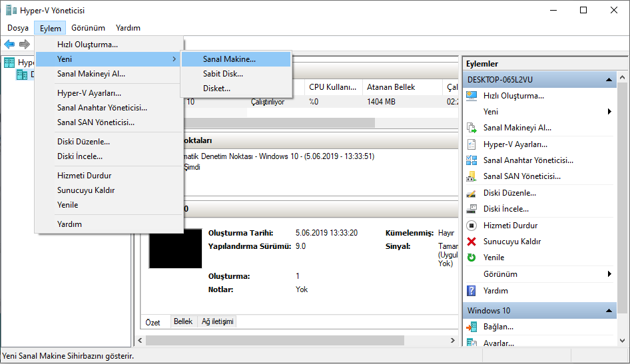The image size is (630, 364).
Task: Click Ayarlar icon under Windows 10 section
Action: coord(472,343)
